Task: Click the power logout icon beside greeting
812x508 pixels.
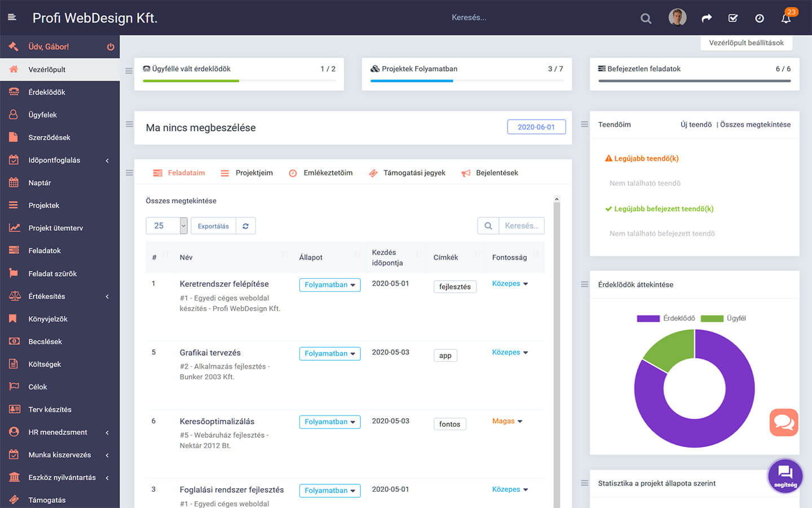Action: click(111, 47)
